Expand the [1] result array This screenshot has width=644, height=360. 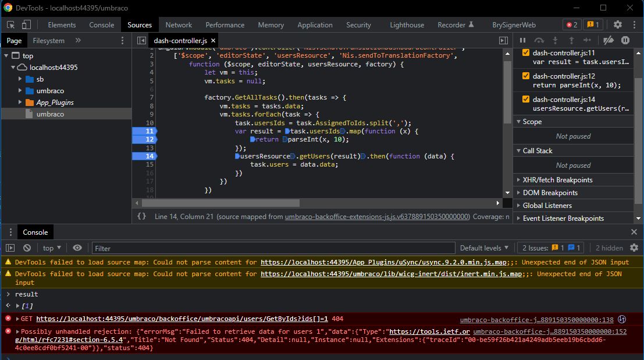17,306
